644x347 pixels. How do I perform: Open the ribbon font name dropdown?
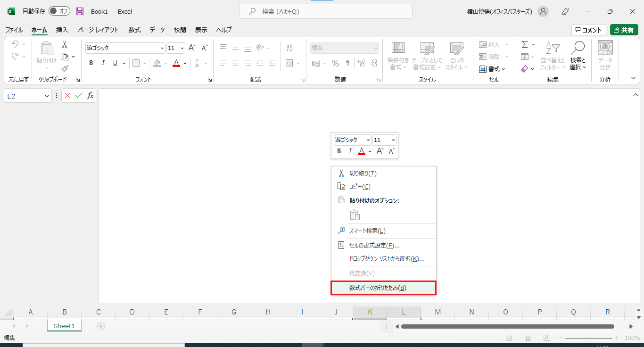point(162,48)
